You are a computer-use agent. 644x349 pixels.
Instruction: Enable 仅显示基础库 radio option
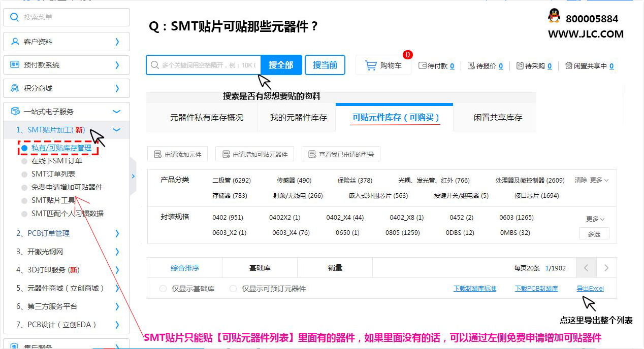pos(163,289)
